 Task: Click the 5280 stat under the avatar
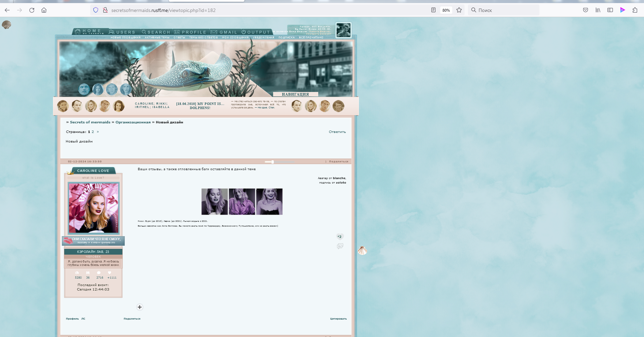click(x=78, y=278)
